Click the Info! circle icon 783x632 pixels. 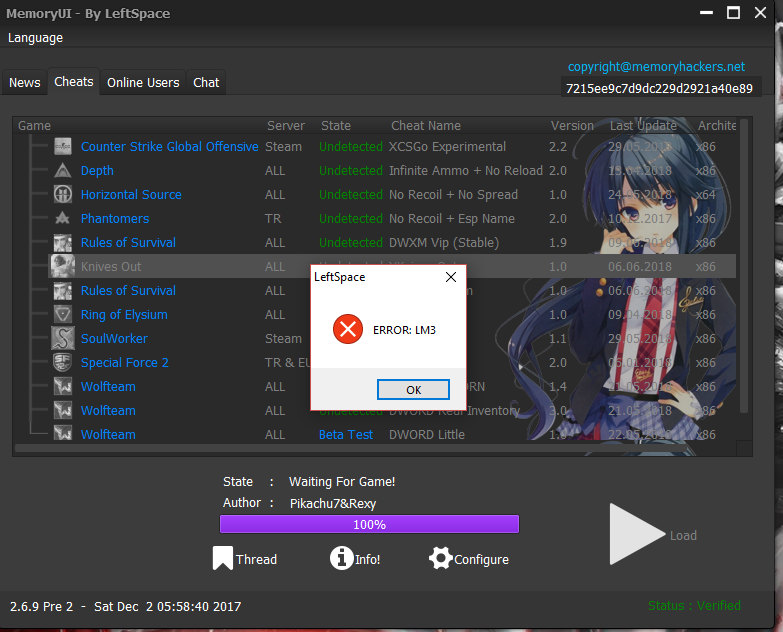point(342,558)
